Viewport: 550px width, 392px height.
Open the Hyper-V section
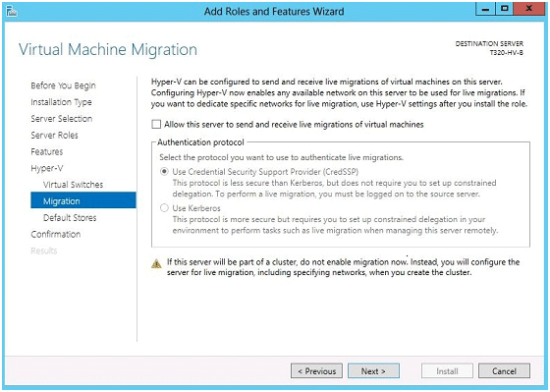click(47, 168)
